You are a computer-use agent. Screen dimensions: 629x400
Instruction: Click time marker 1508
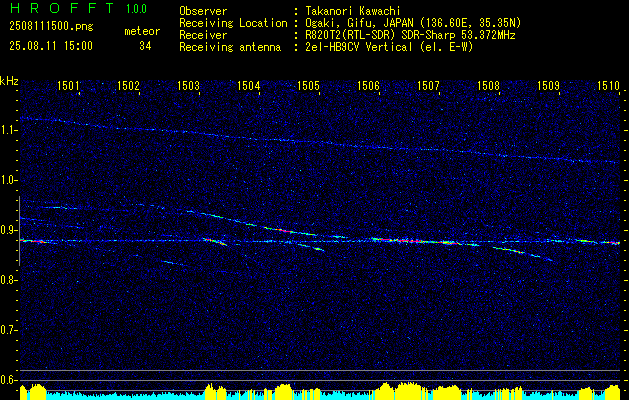point(489,85)
